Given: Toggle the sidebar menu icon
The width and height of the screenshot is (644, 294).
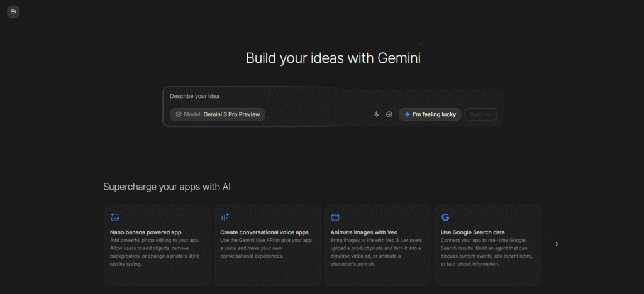Looking at the screenshot, I should (x=13, y=11).
